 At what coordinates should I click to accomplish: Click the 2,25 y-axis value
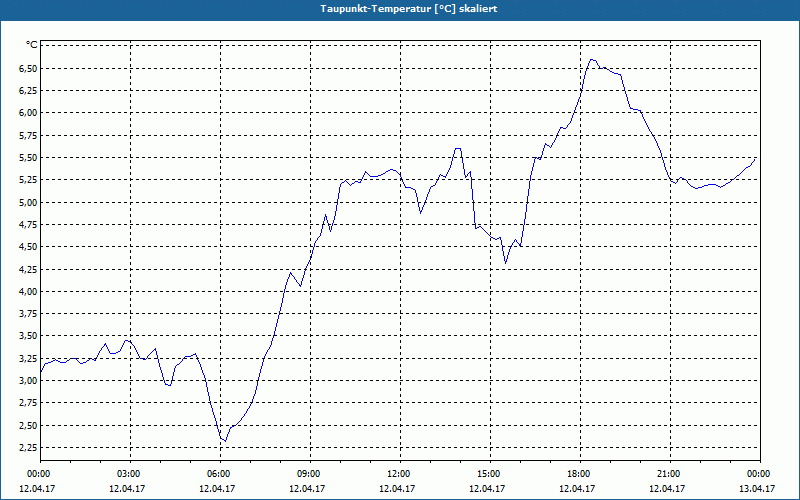click(28, 447)
